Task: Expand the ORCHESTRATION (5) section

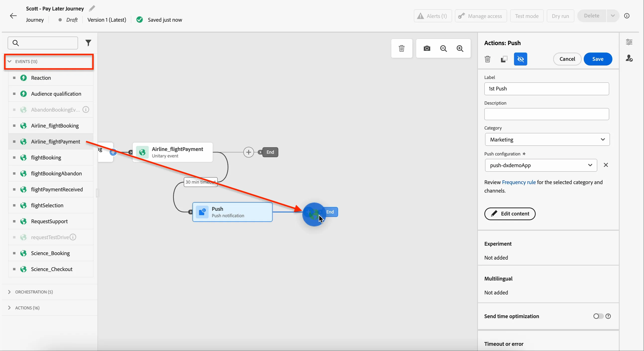Action: click(50, 292)
